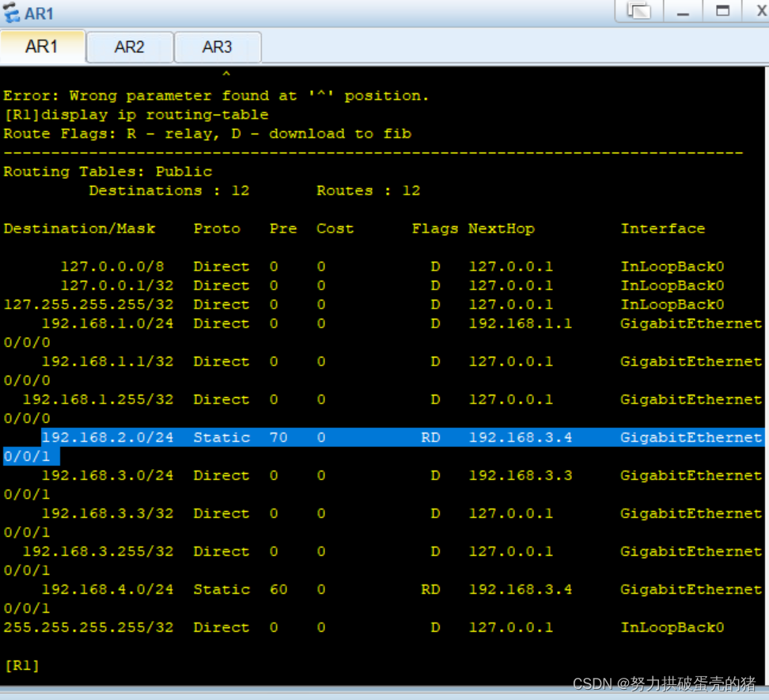Switch to the AR3 tab
769x700 pixels.
(x=218, y=47)
